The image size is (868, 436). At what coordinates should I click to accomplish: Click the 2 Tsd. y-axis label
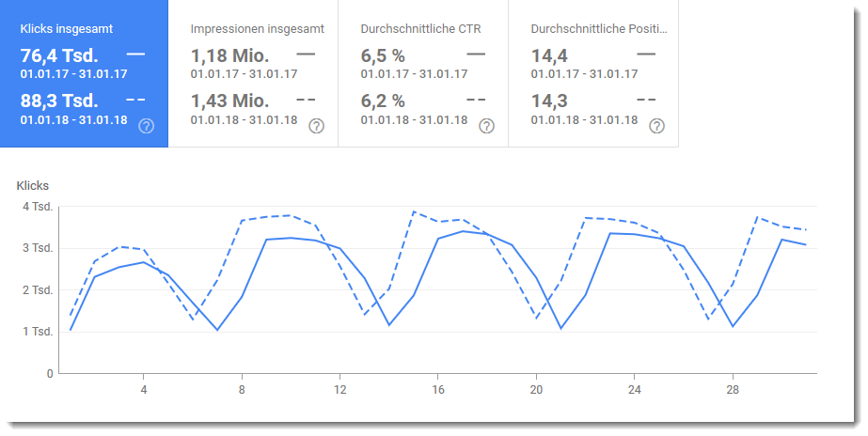[38, 290]
